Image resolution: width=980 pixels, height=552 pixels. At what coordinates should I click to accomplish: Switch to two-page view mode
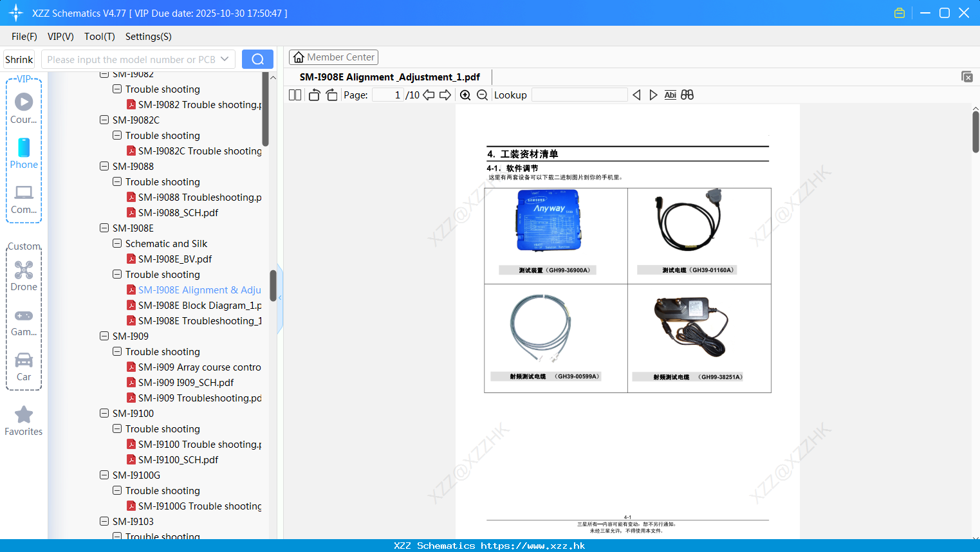click(294, 95)
